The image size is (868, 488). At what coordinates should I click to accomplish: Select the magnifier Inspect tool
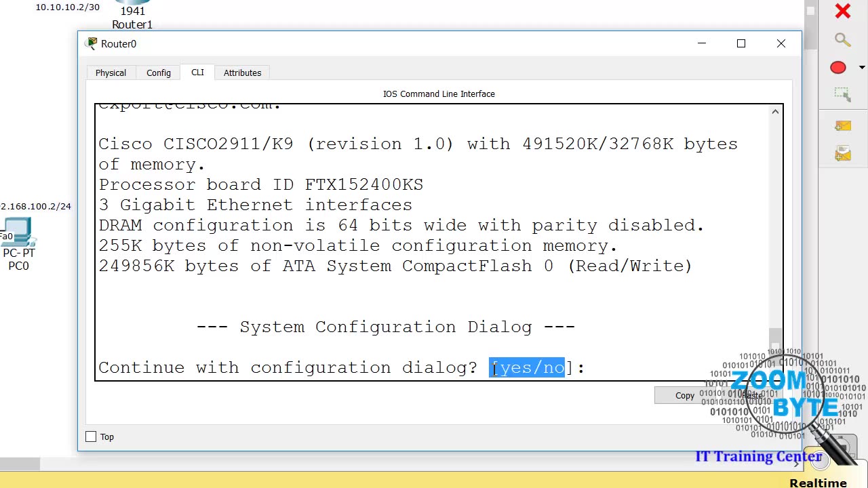click(842, 39)
